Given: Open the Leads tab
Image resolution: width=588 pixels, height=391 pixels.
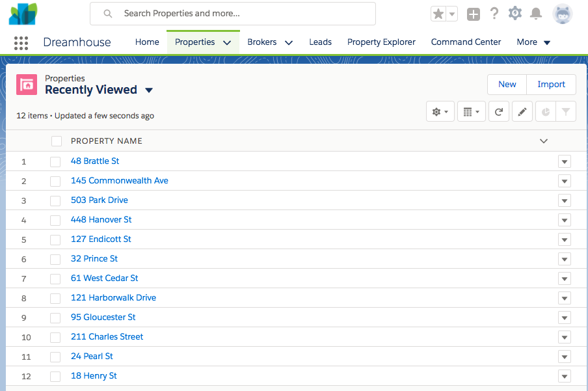Looking at the screenshot, I should point(320,42).
